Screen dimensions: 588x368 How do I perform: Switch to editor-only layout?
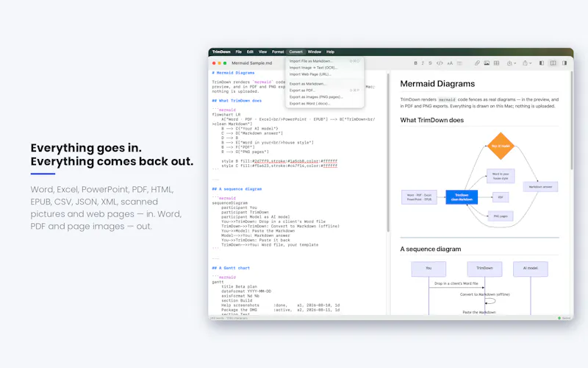click(542, 63)
